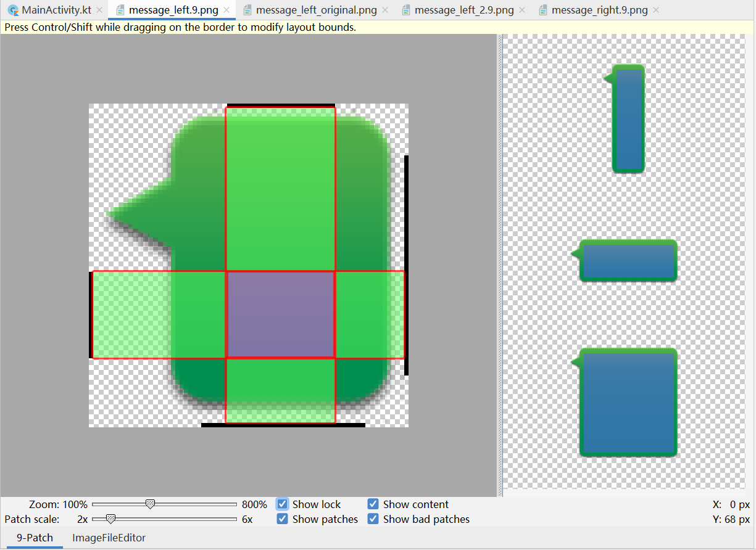
Task: Click the black bottom border content marker
Action: [283, 425]
